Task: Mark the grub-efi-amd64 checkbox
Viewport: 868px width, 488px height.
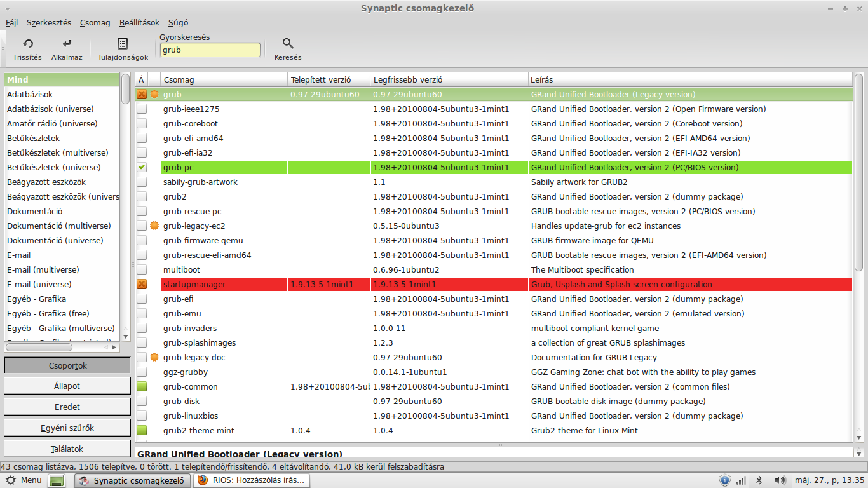Action: point(142,138)
